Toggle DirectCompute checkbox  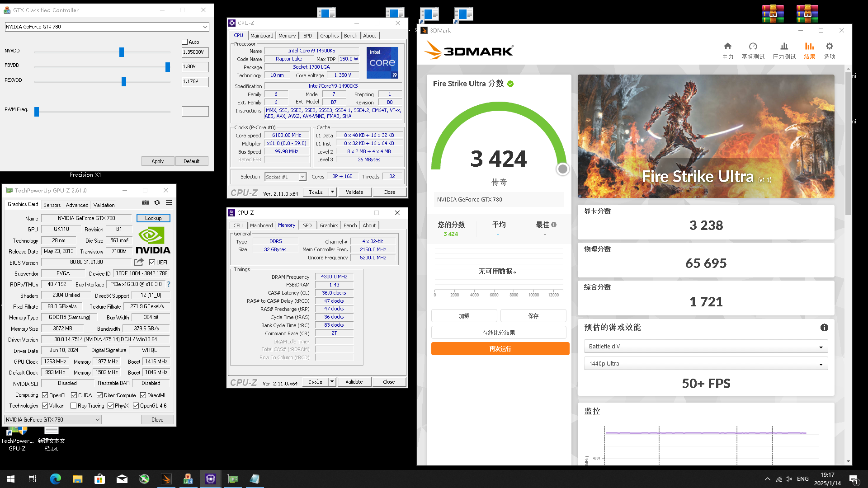coord(99,395)
